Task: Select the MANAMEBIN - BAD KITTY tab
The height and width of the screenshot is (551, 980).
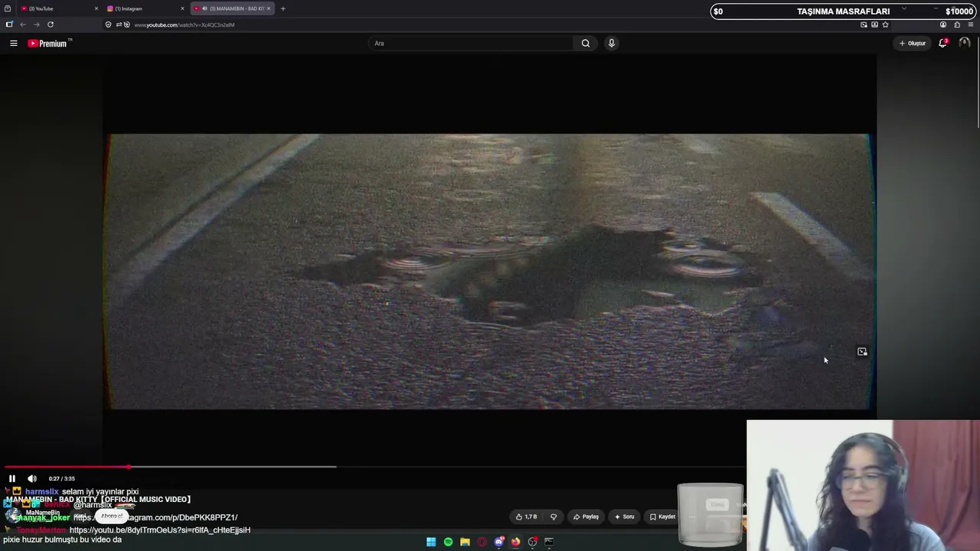Action: tap(231, 8)
